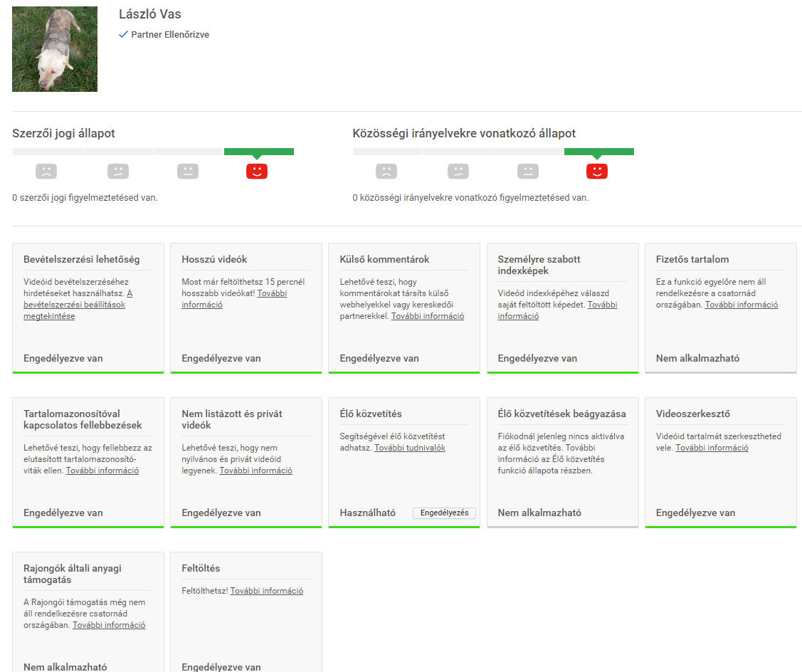Image resolution: width=802 pixels, height=672 pixels.
Task: Click 'Engedélyezve van' status in Hosszú videók card
Action: click(x=221, y=358)
